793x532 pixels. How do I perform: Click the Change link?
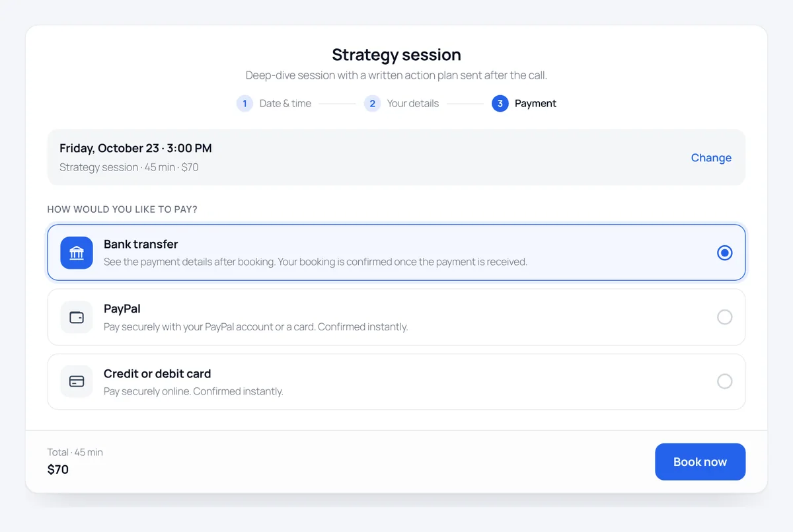pyautogui.click(x=711, y=157)
